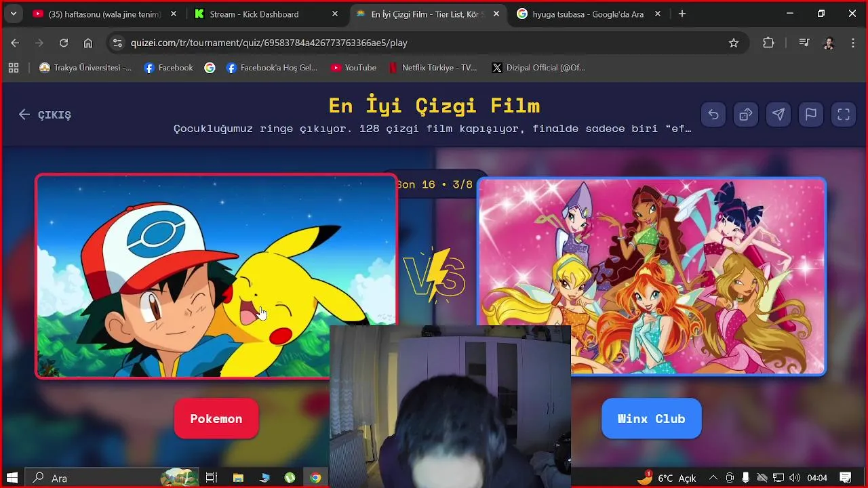The height and width of the screenshot is (488, 868).
Task: Open the Dizipal Official bookmark
Action: coord(538,68)
